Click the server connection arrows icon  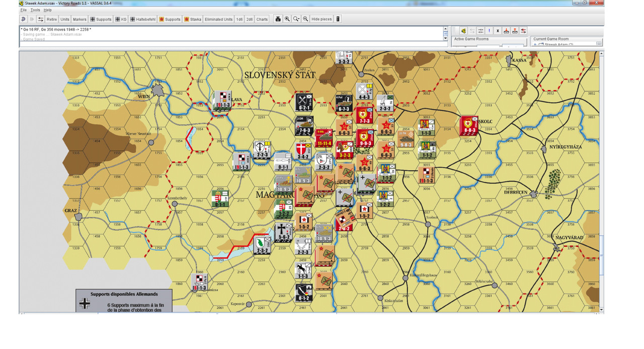pos(41,19)
